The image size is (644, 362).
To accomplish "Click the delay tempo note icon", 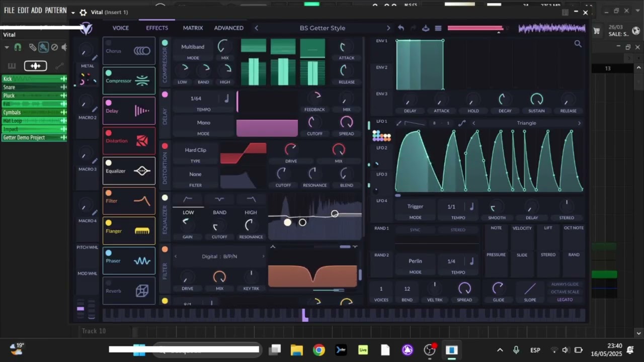I will [226, 99].
